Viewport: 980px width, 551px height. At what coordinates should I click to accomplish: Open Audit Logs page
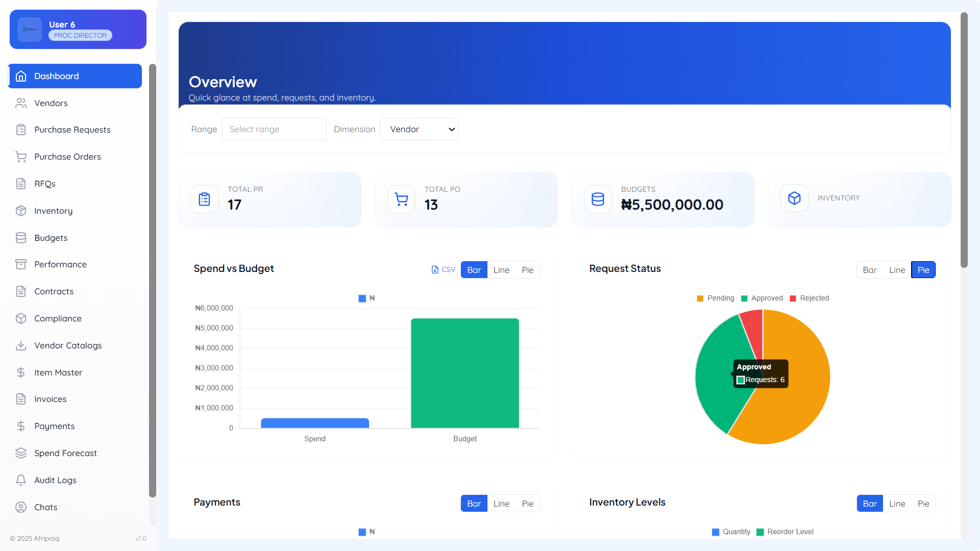75,480
